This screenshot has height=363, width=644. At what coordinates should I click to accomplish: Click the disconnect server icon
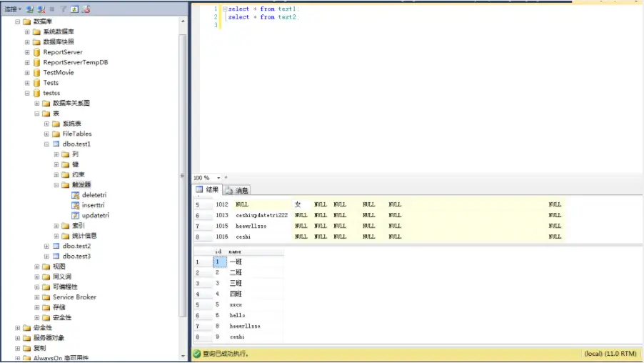(41, 9)
